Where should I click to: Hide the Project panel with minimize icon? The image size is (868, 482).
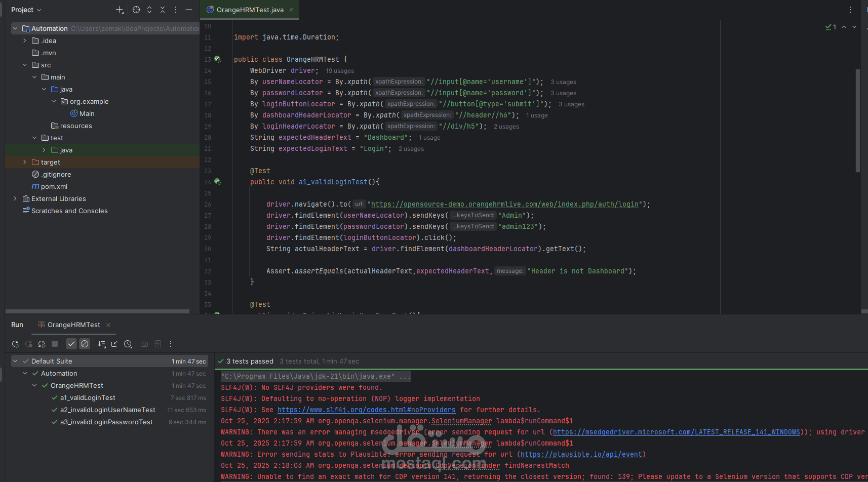pyautogui.click(x=189, y=10)
